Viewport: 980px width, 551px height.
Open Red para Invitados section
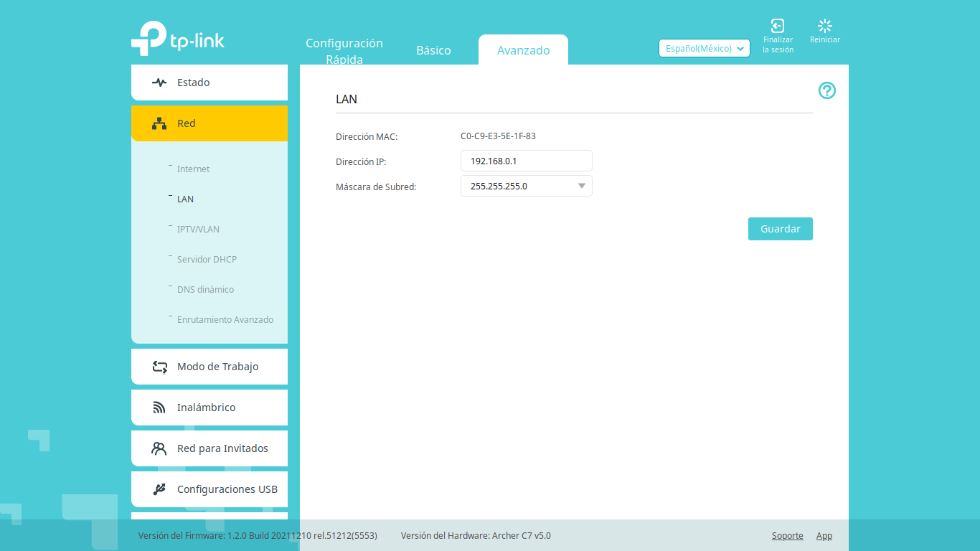tap(209, 448)
